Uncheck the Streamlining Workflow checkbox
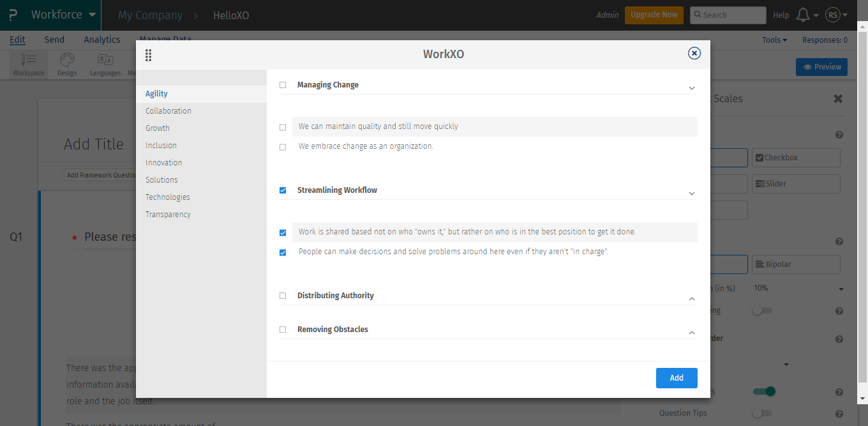Screen dimensions: 868x426 (x=283, y=190)
